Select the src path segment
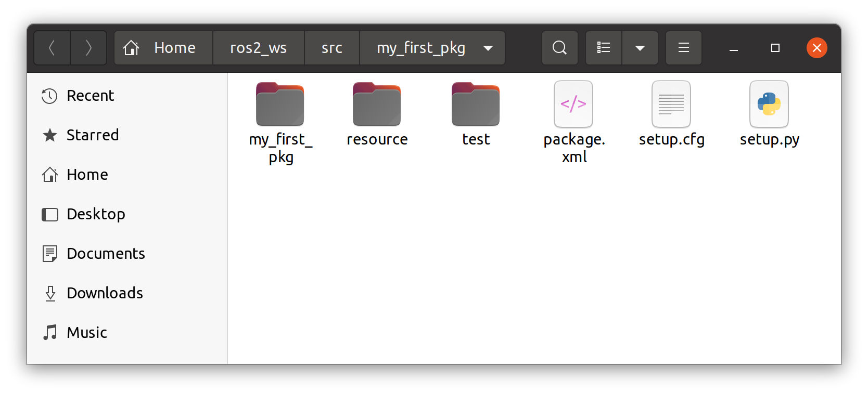 (332, 48)
